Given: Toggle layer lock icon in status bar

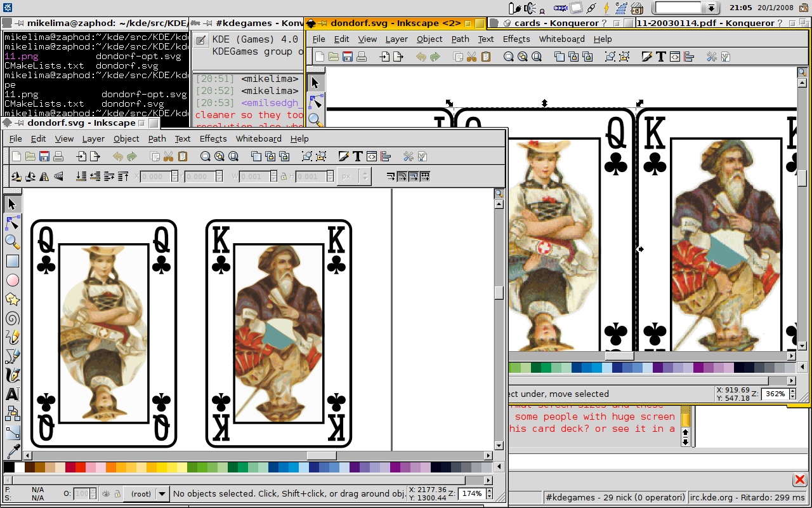Looking at the screenshot, I should pos(117,493).
